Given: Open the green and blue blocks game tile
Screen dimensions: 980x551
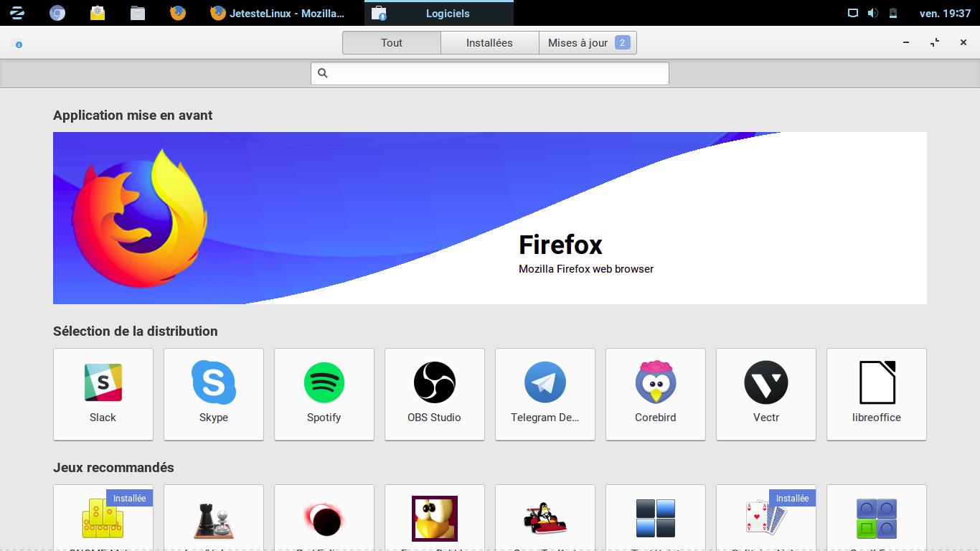Looking at the screenshot, I should point(877,518).
